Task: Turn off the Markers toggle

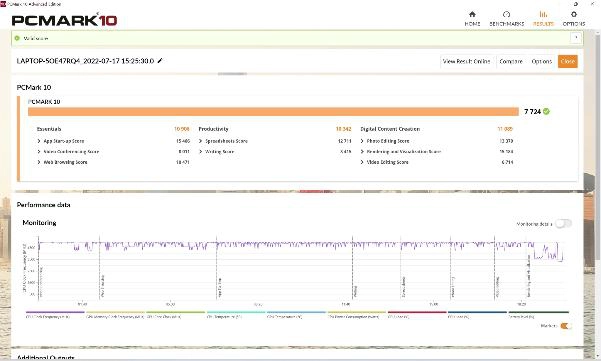Action: coord(566,326)
